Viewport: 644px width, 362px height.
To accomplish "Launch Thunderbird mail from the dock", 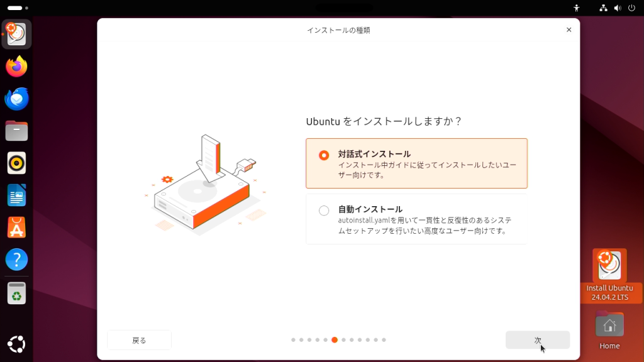I will pos(16,99).
